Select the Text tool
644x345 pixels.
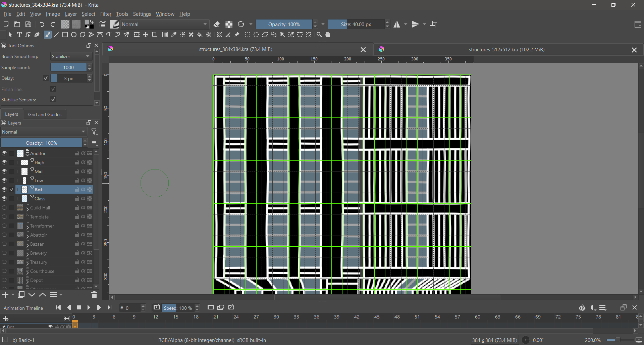pyautogui.click(x=19, y=35)
